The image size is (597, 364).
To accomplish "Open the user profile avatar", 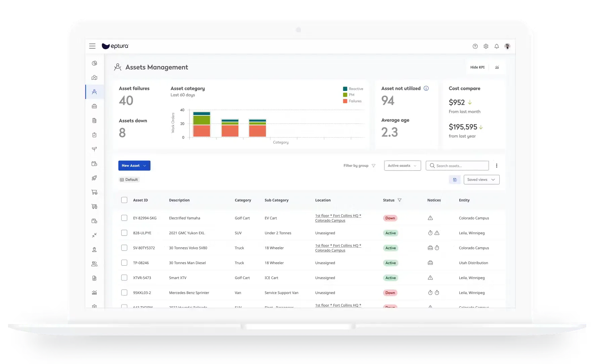I will click(507, 46).
